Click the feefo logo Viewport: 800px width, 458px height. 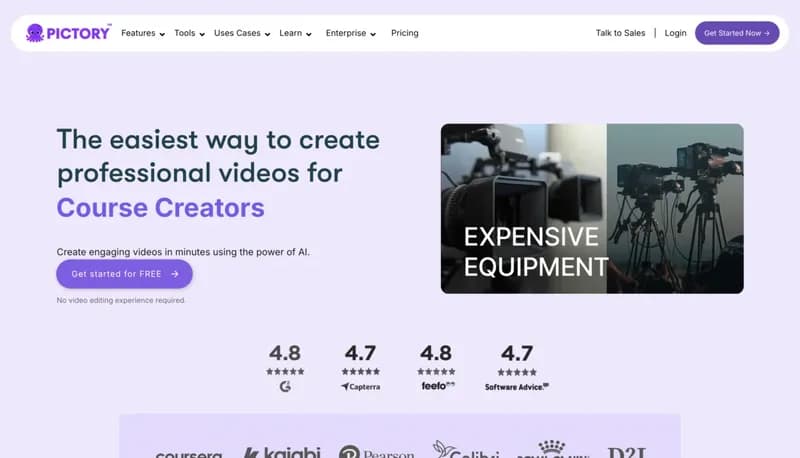pos(438,386)
